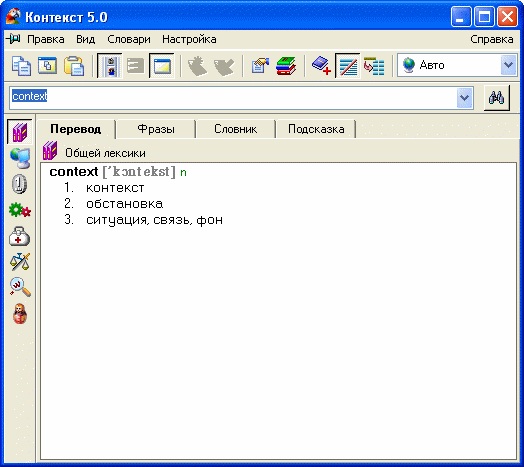Minimize the Контекст 5.0 window
Viewport: 524px width, 467px height.
tap(461, 16)
